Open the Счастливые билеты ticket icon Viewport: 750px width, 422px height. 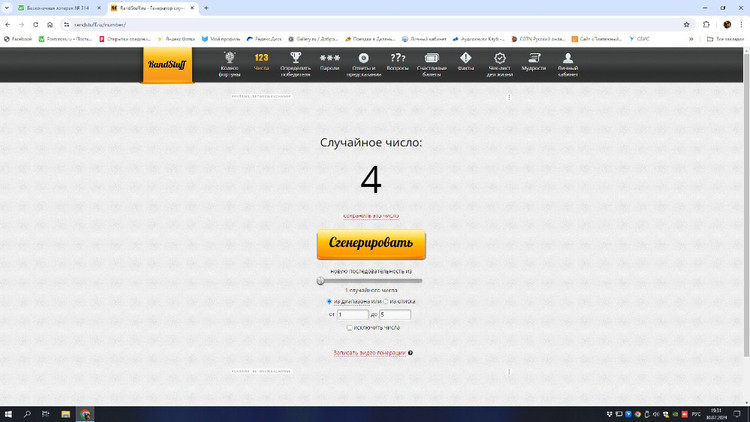click(432, 59)
